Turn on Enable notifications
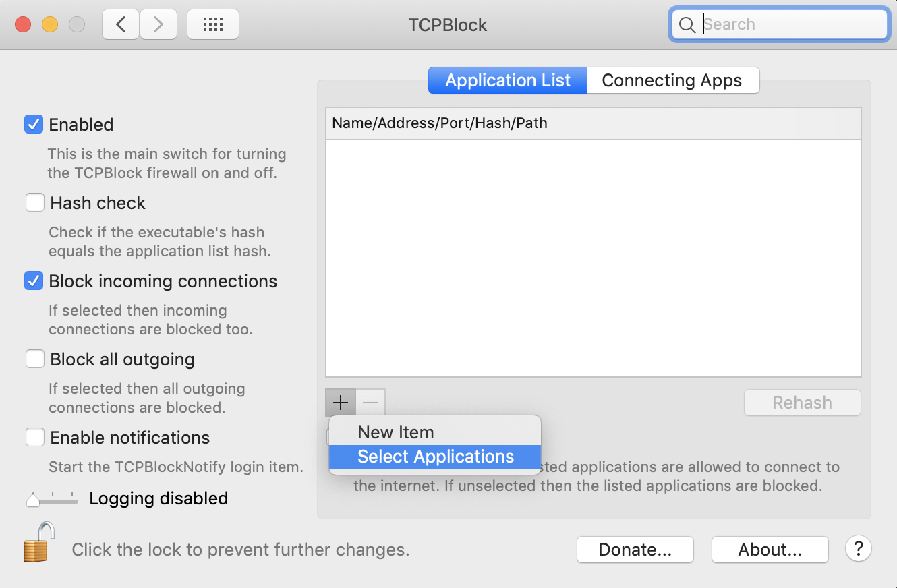The image size is (897, 588). click(x=34, y=437)
